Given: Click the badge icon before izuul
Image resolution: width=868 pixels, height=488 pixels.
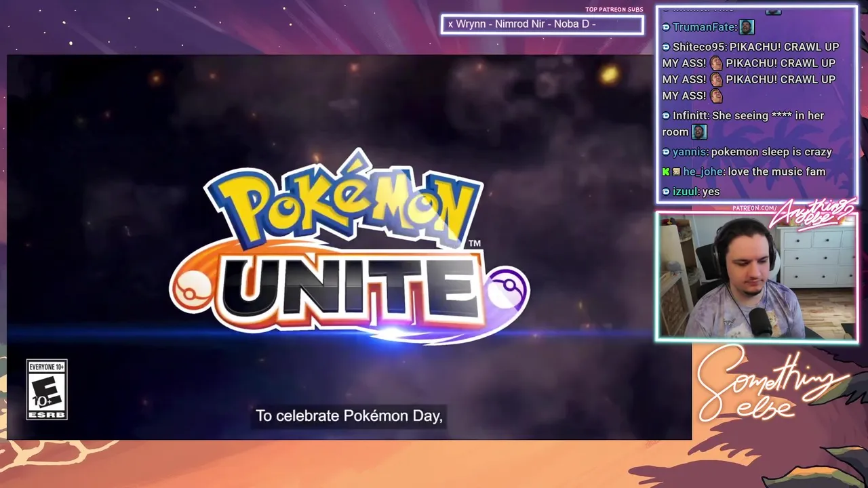Looking at the screenshot, I should (666, 192).
